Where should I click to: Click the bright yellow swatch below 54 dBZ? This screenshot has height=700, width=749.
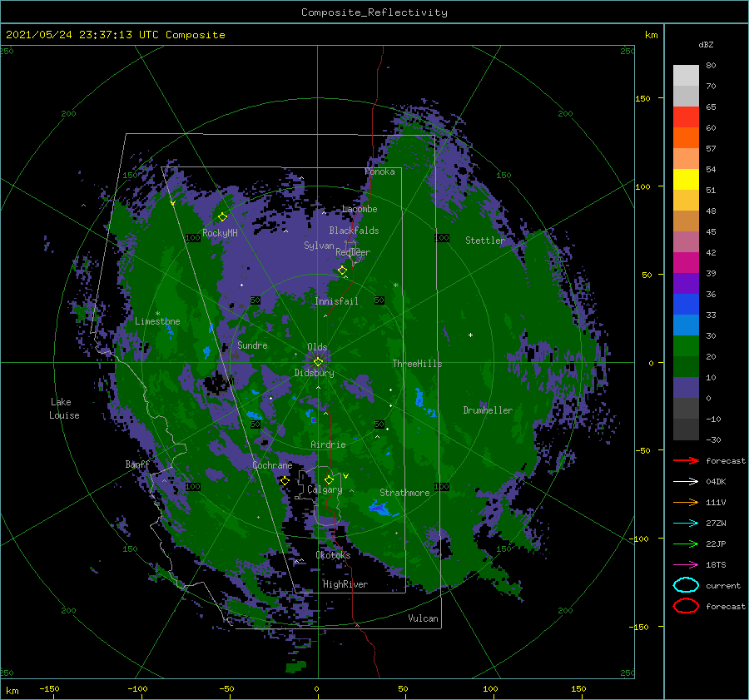686,179
